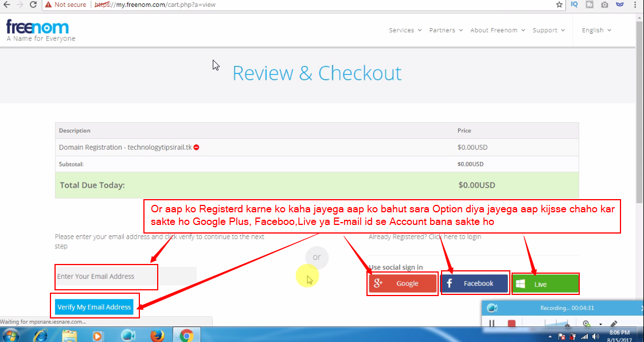Open Chrome's three-dot menu
644x342 pixels.
pyautogui.click(x=635, y=5)
